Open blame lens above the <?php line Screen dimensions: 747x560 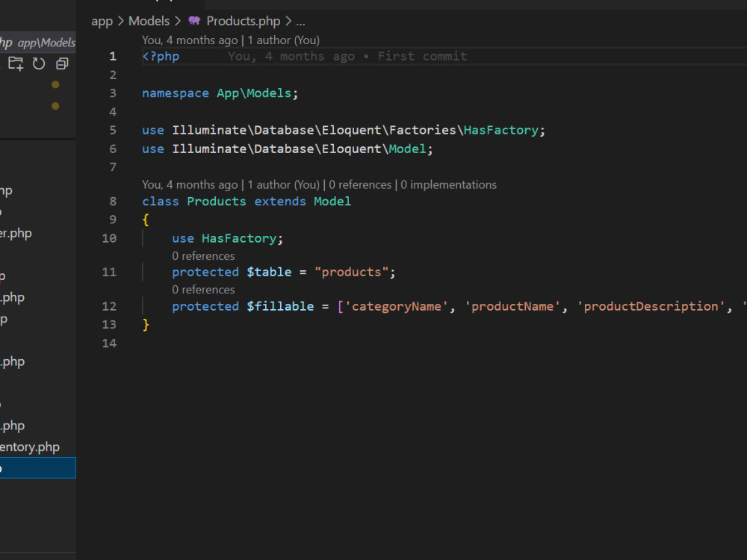click(231, 40)
